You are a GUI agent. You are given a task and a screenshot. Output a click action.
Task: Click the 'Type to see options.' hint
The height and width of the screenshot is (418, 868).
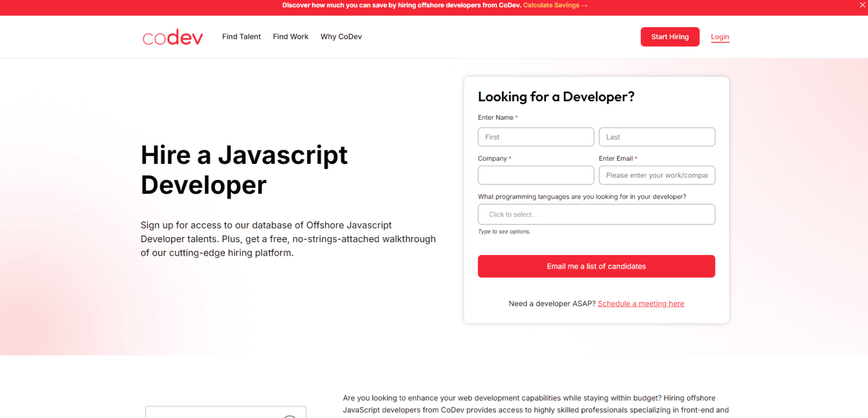pyautogui.click(x=504, y=231)
